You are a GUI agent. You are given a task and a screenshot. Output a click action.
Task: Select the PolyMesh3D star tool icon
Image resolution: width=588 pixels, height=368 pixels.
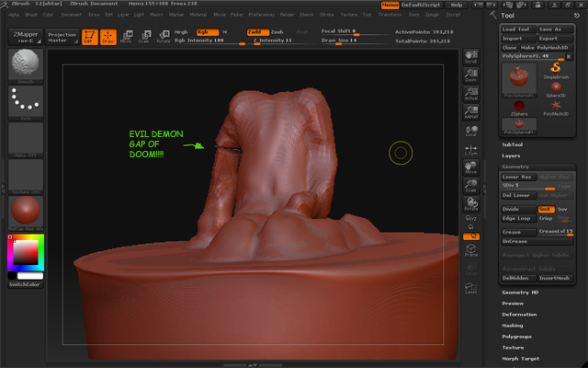coord(556,108)
